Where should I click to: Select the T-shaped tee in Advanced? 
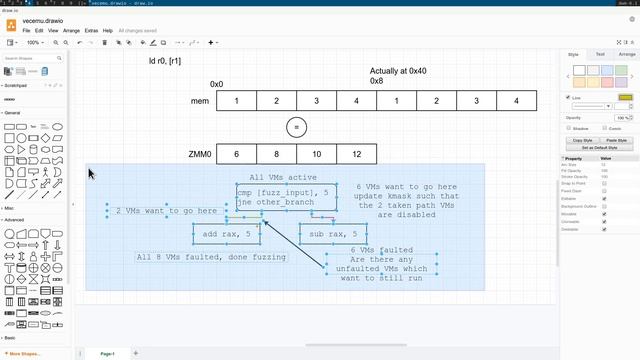(9, 268)
